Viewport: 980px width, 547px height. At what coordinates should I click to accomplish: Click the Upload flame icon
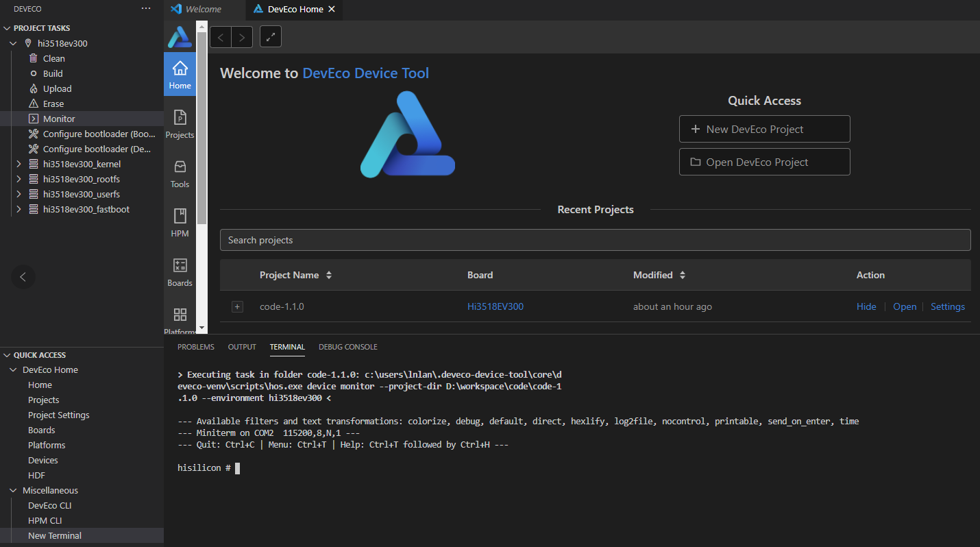click(33, 88)
